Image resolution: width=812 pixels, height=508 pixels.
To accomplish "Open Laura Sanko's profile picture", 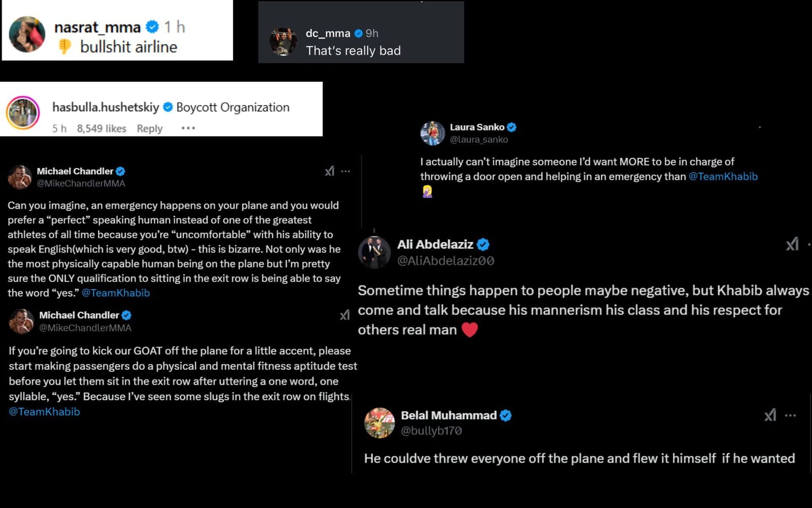I will pyautogui.click(x=433, y=132).
